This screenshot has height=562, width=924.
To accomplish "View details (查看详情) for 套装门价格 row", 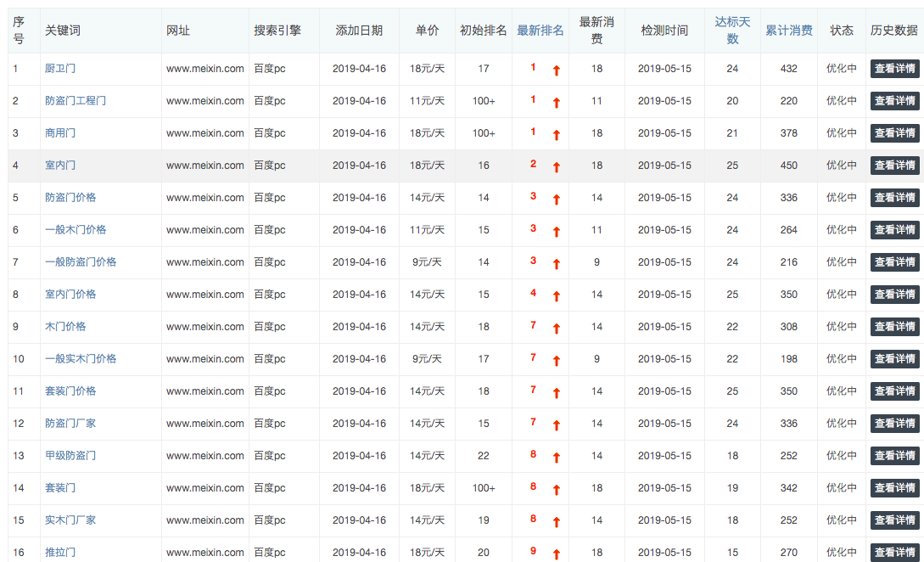I will (x=894, y=391).
